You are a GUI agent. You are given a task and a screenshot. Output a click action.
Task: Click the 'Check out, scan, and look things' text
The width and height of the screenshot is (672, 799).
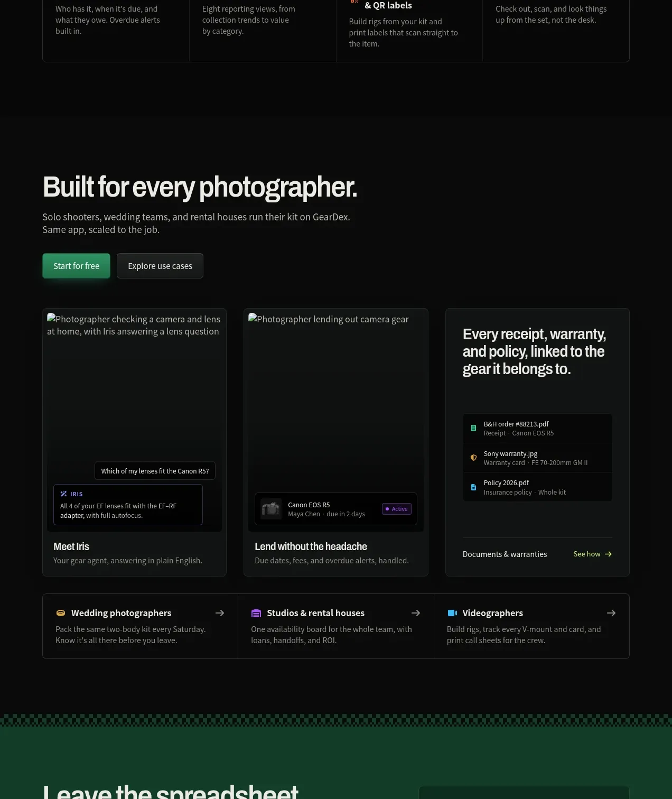(551, 14)
